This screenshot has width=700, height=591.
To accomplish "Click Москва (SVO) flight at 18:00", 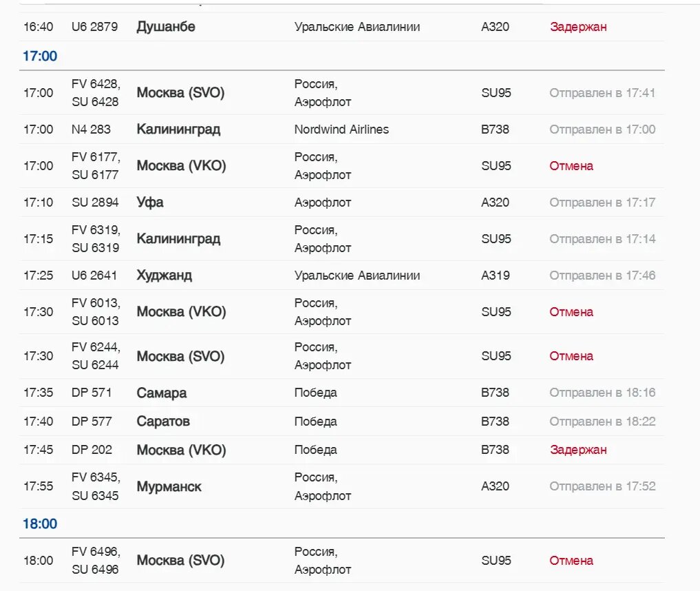I will click(x=181, y=561).
